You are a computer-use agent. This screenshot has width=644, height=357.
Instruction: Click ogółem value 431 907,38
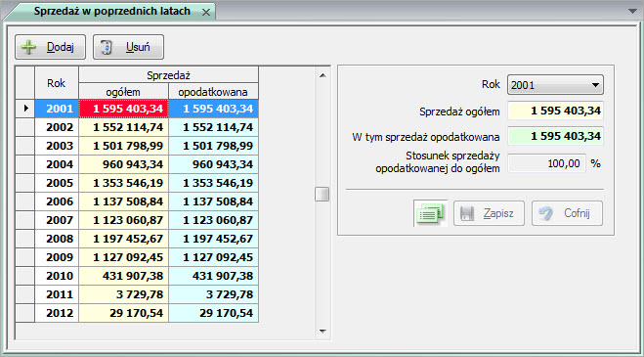[124, 276]
